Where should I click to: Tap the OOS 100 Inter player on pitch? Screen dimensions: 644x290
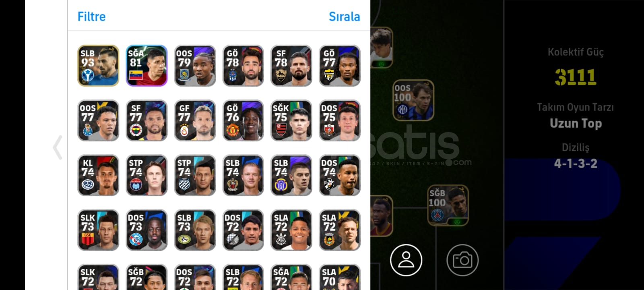click(x=413, y=100)
